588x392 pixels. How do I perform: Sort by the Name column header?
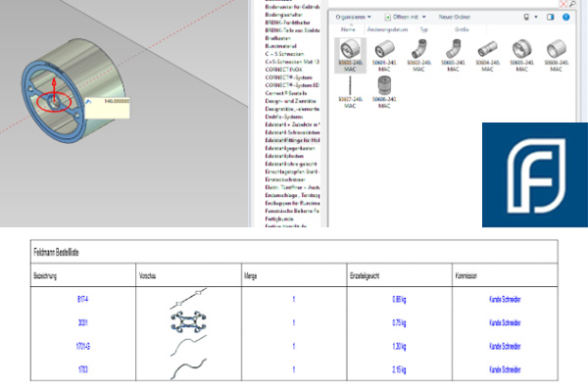click(x=348, y=29)
